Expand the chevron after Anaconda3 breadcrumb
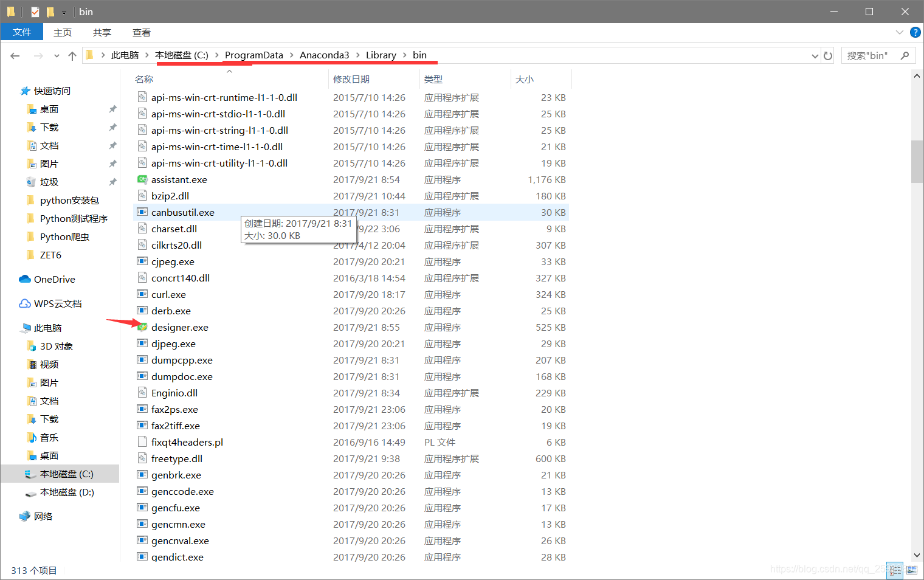Screen dimensions: 924x580 [x=357, y=55]
